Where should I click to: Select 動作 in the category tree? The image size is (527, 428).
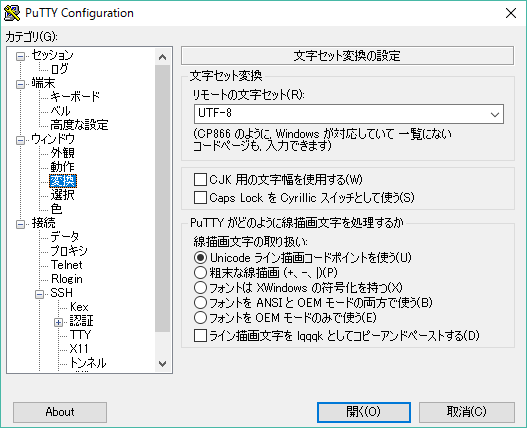[x=63, y=167]
